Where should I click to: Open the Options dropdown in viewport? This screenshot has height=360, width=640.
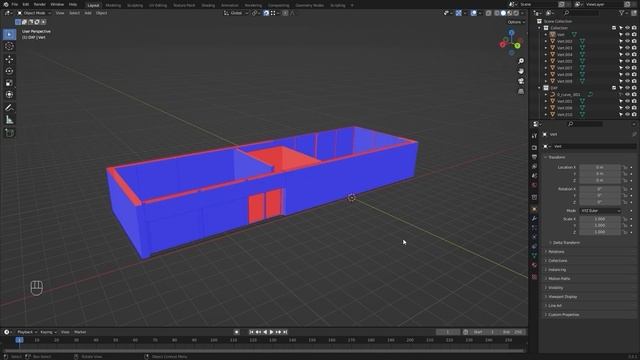tap(516, 22)
